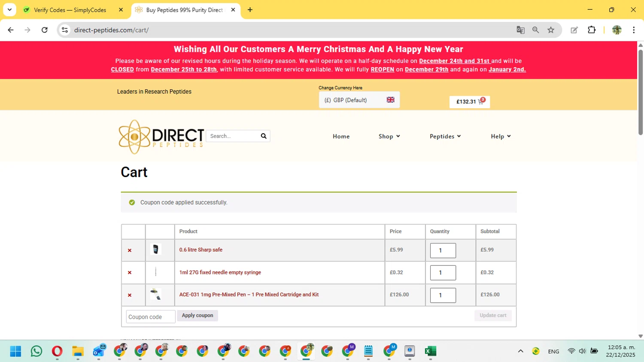This screenshot has height=362, width=644.
Task: Remove the 1ml 27G syringe from cart
Action: (x=130, y=273)
